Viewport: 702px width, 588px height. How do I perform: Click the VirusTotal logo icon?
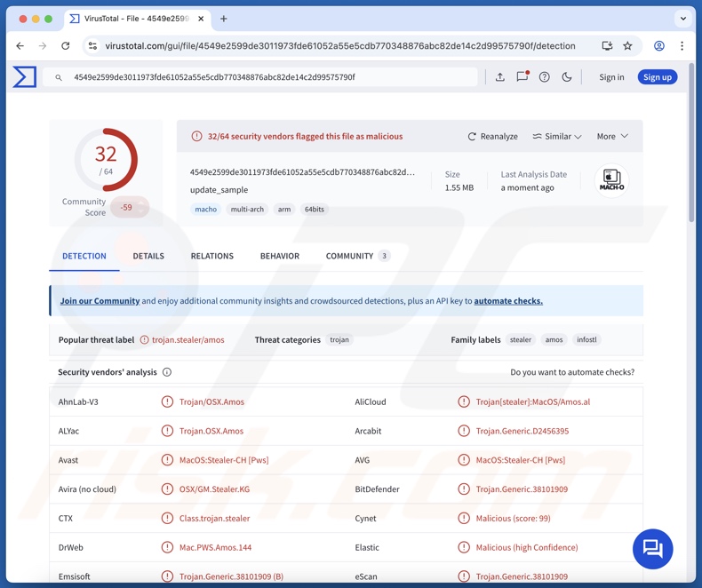coord(25,77)
